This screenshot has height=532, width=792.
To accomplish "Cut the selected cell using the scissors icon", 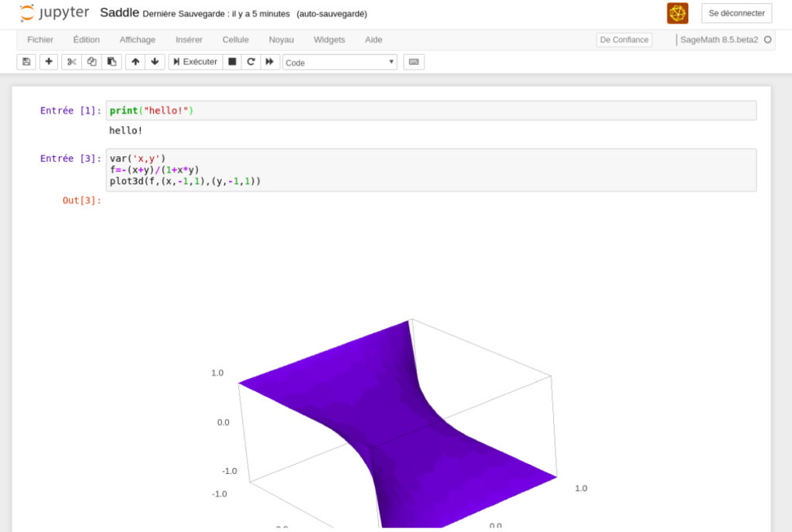I will [x=70, y=61].
